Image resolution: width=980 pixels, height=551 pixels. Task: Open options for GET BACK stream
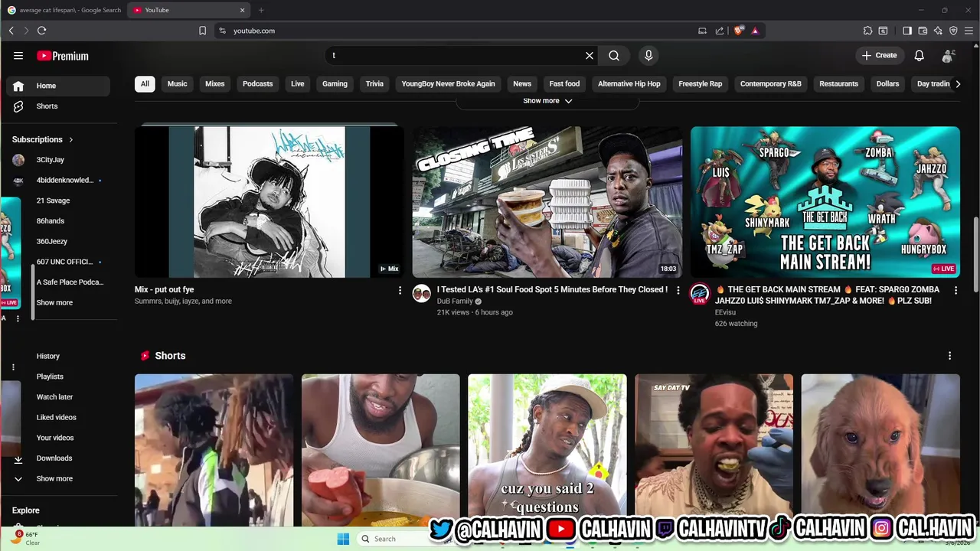(x=955, y=290)
